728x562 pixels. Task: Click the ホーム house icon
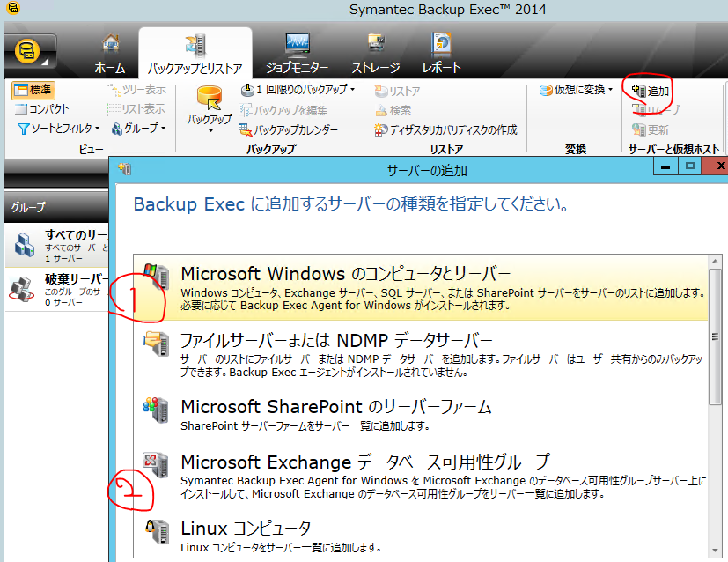[111, 45]
